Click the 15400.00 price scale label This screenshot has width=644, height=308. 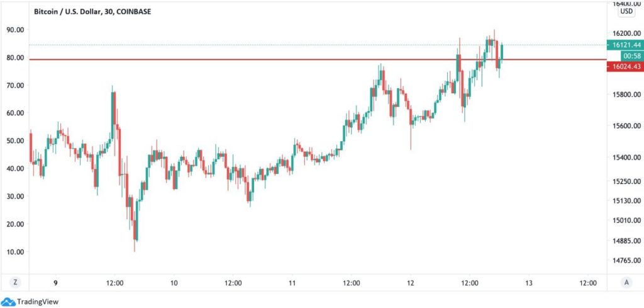tap(626, 157)
